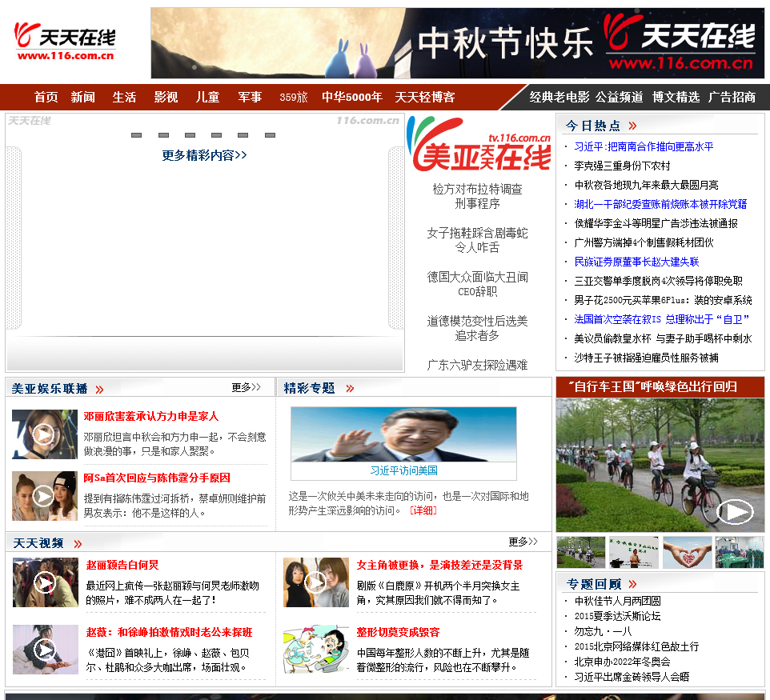The height and width of the screenshot is (700, 770).
Task: Open 沙特王子被指强迫雇员性服务被捕 news
Action: pyautogui.click(x=646, y=358)
